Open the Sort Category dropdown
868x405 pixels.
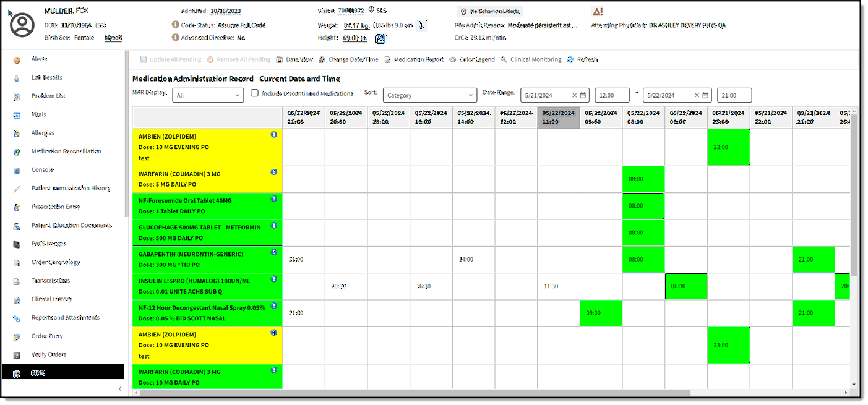coord(429,95)
